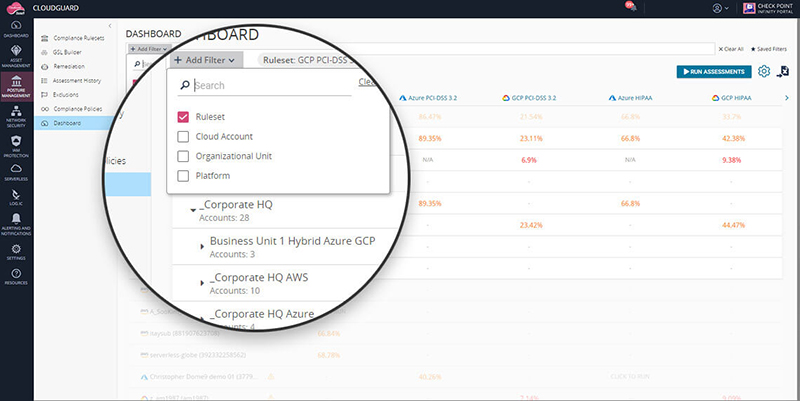Click the magnifier icon in the filter search box
The height and width of the screenshot is (401, 800).
[185, 85]
